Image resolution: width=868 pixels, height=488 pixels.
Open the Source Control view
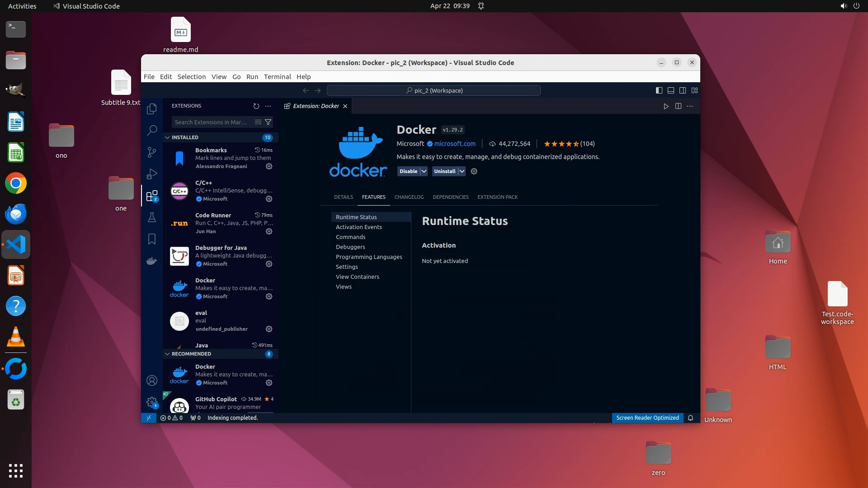coord(152,152)
